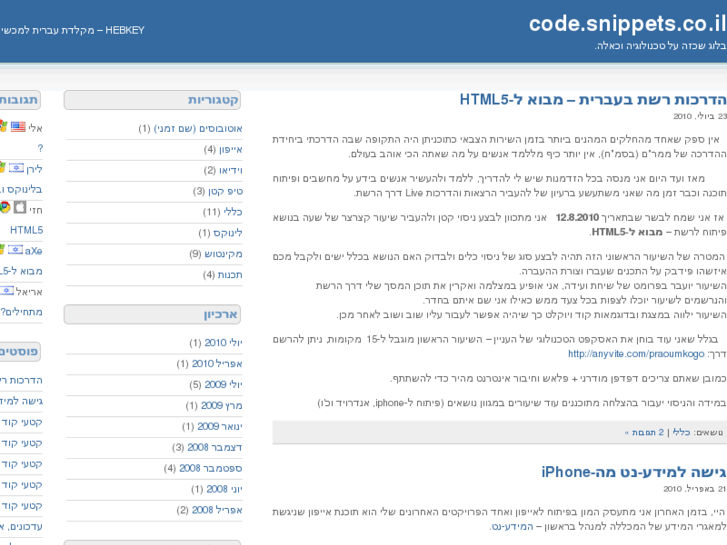Open the מרץ 2009 archive
Screen dimensions: 727x545
pos(222,405)
